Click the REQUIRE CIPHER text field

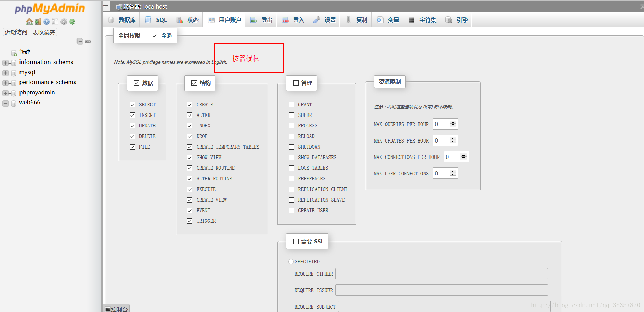442,274
